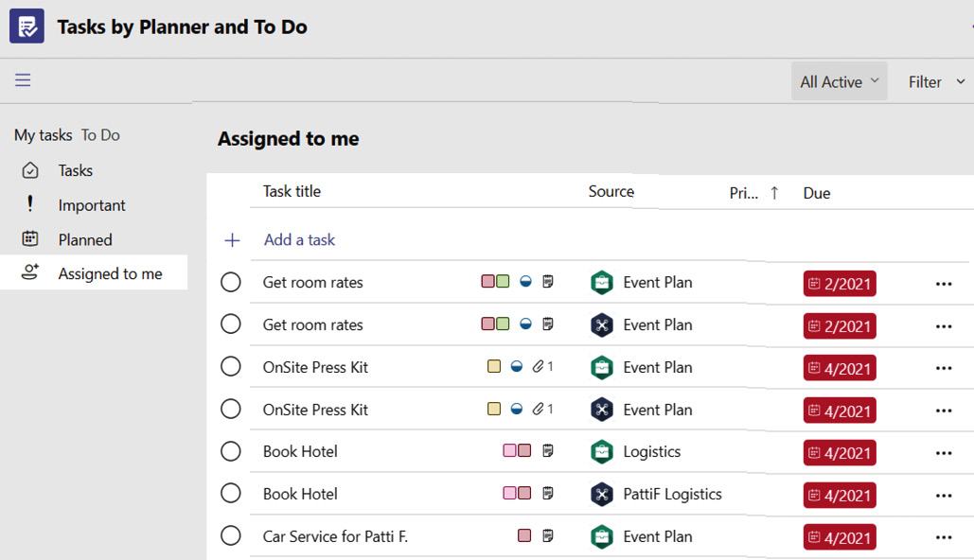Click dark blue icon on second OnSite Press Kit row
The image size is (974, 560).
[x=602, y=410]
